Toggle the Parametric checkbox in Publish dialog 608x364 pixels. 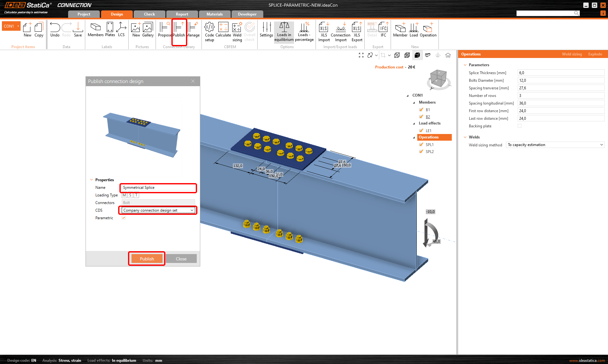[x=124, y=218]
